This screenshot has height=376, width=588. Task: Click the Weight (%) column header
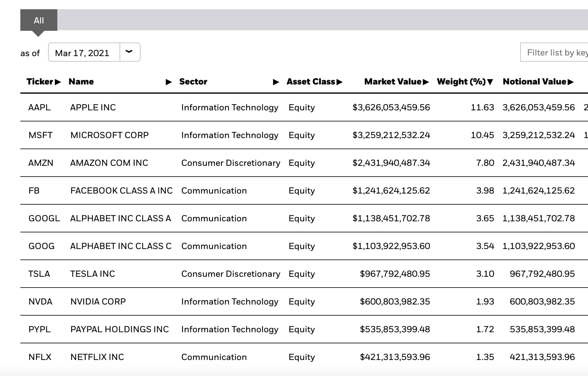[x=461, y=82]
